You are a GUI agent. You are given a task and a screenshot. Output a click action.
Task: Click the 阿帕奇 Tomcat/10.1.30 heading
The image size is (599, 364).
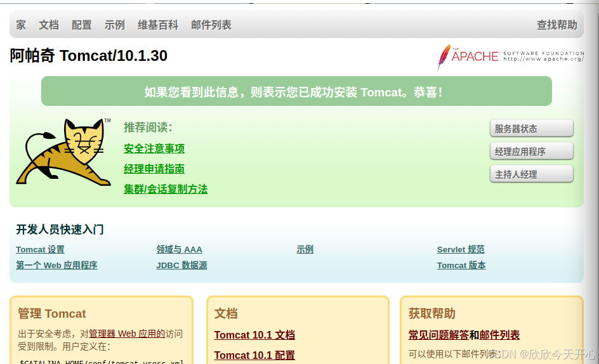pos(88,56)
